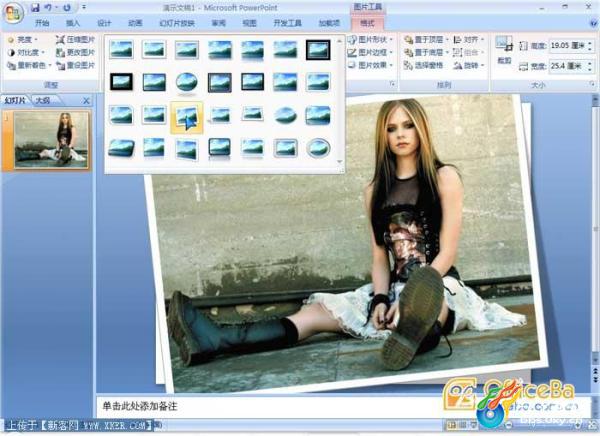Open the 图片边框 picture border dropdown
The height and width of the screenshot is (436, 600).
point(370,52)
